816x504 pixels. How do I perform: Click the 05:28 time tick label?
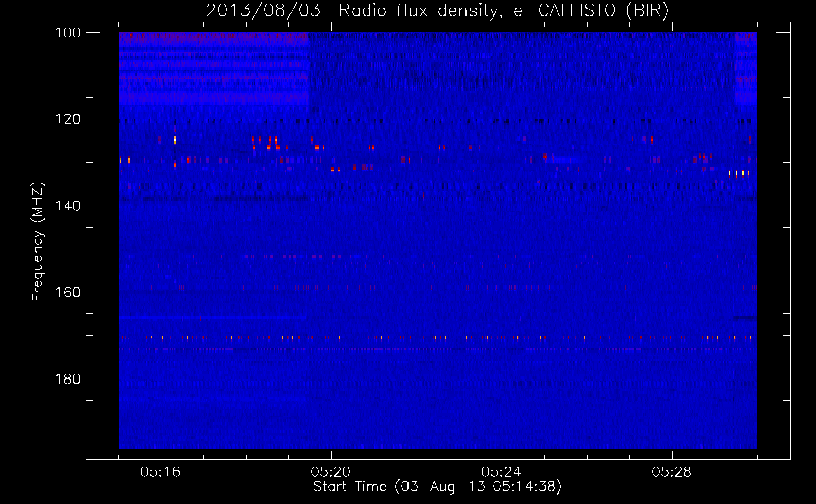(672, 472)
